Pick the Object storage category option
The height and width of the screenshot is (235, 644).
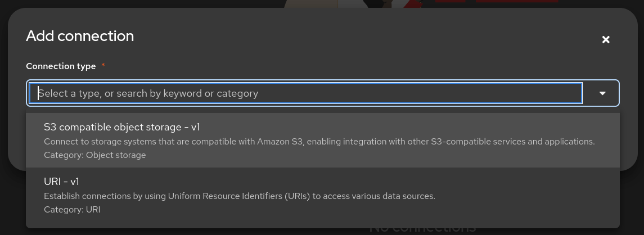(322, 141)
